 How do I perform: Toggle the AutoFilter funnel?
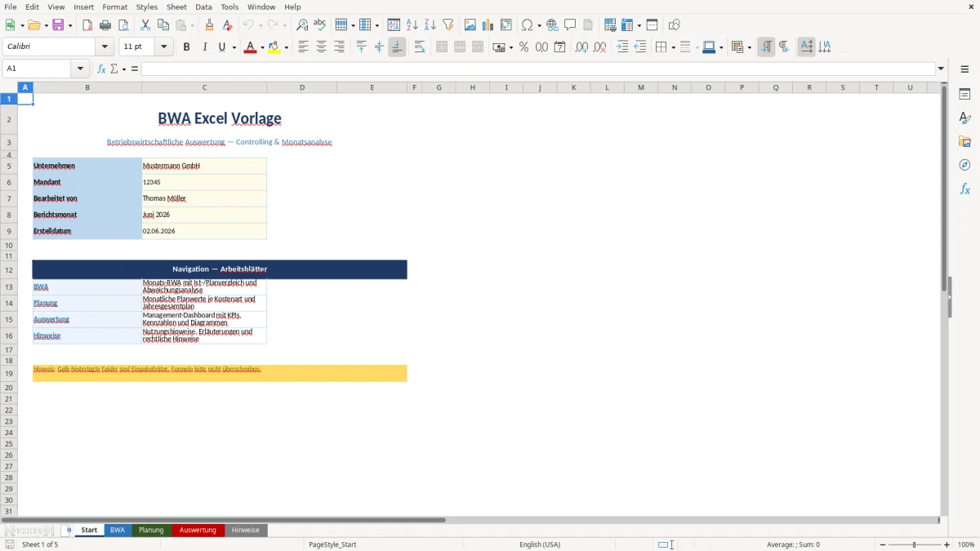point(448,25)
